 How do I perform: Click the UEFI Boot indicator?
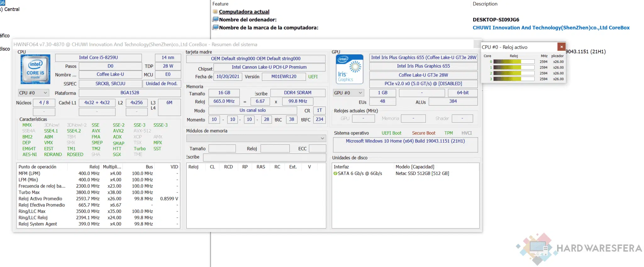pyautogui.click(x=391, y=133)
